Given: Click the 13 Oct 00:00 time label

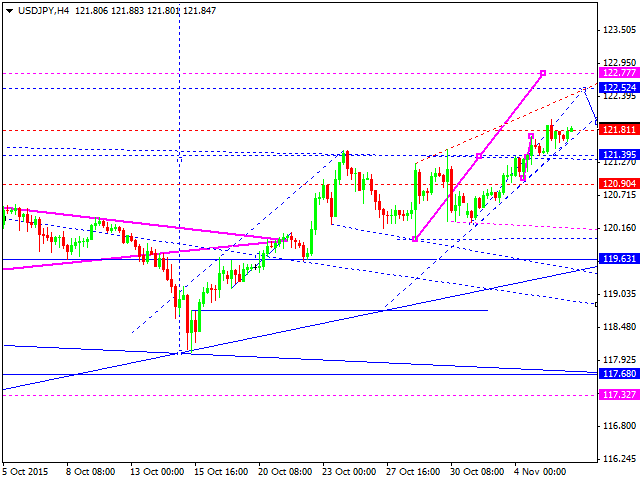Looking at the screenshot, I should point(158,472).
